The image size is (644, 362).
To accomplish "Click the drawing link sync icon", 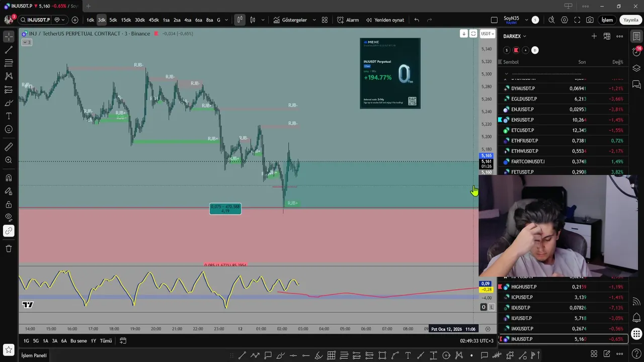I will coord(9,231).
